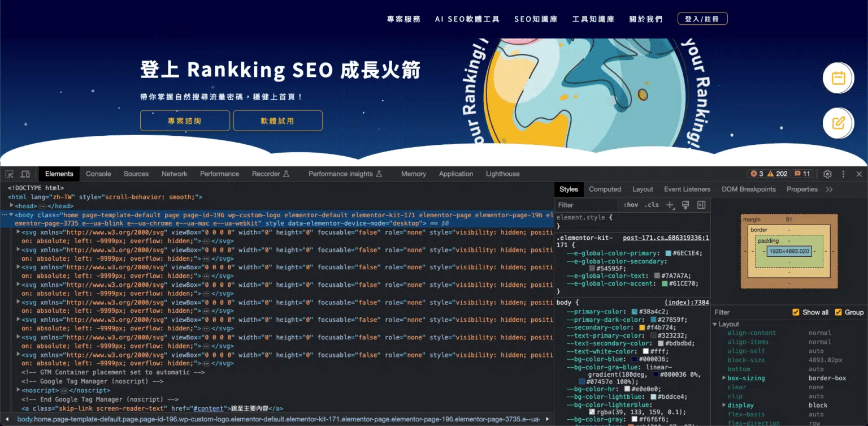The image size is (868, 426).
Task: Uncheck the Show all checkbox
Action: coord(796,312)
